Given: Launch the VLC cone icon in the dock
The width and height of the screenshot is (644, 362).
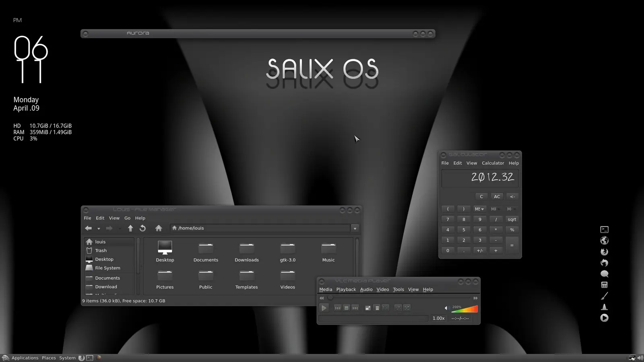Looking at the screenshot, I should [x=604, y=307].
